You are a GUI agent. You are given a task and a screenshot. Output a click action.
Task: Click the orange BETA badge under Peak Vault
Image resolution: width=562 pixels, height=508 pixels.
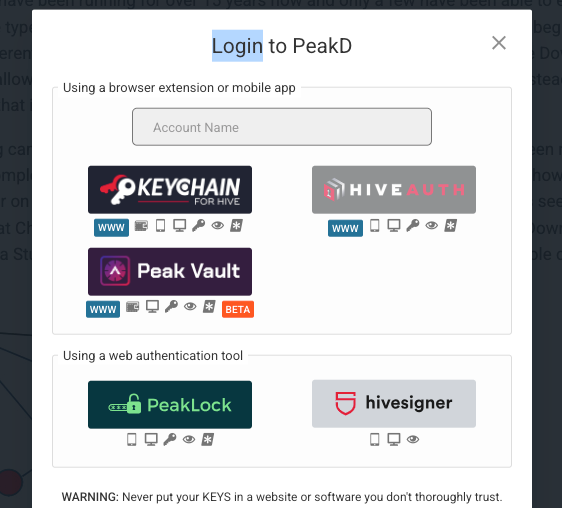(238, 309)
